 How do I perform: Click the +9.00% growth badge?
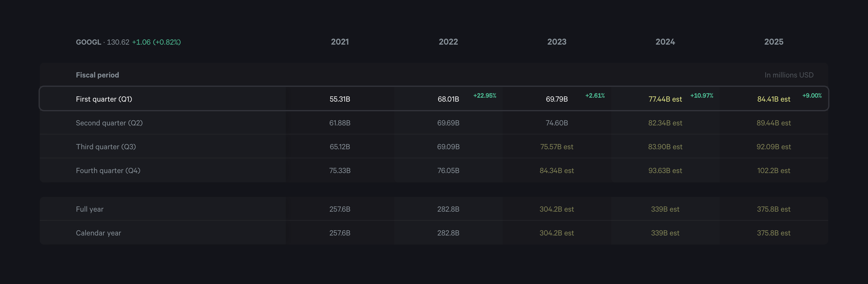click(x=812, y=96)
